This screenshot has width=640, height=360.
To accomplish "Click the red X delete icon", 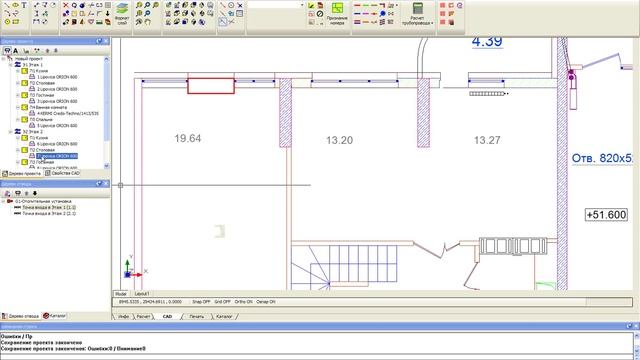I will click(x=66, y=5).
